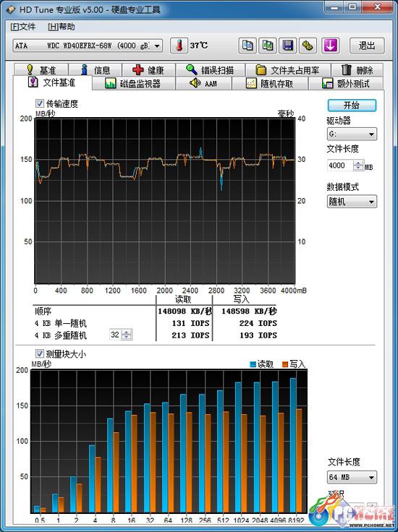Open the 帮助 menu

coord(62,27)
